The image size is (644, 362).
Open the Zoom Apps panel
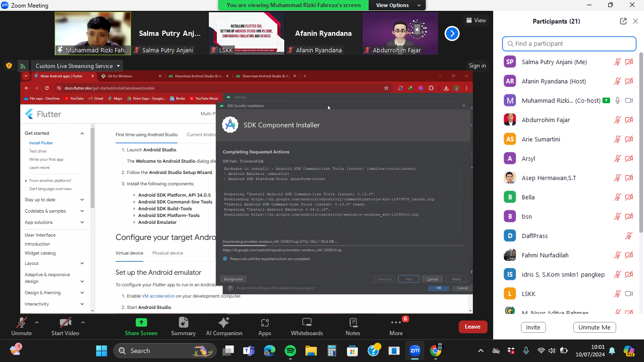264,327
